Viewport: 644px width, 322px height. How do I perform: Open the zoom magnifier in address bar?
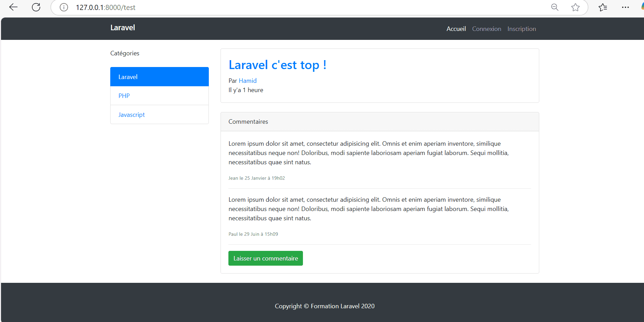[555, 7]
